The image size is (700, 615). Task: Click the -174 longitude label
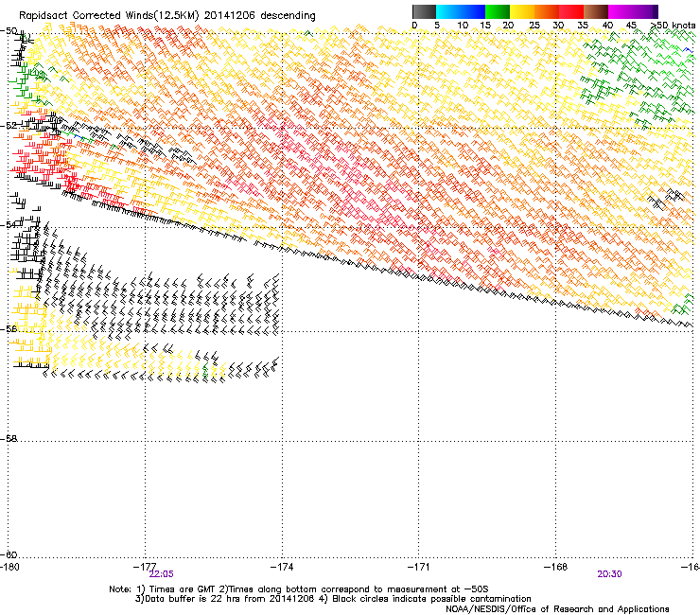(282, 567)
